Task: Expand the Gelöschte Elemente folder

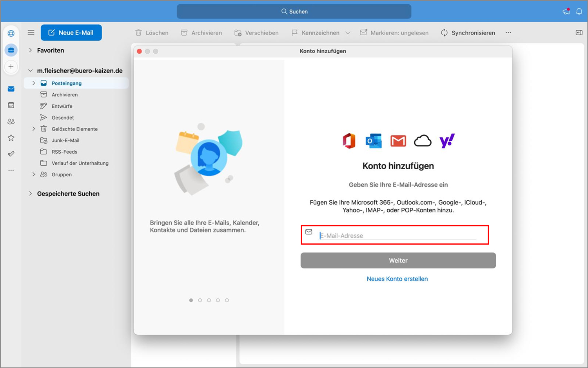Action: (x=34, y=129)
